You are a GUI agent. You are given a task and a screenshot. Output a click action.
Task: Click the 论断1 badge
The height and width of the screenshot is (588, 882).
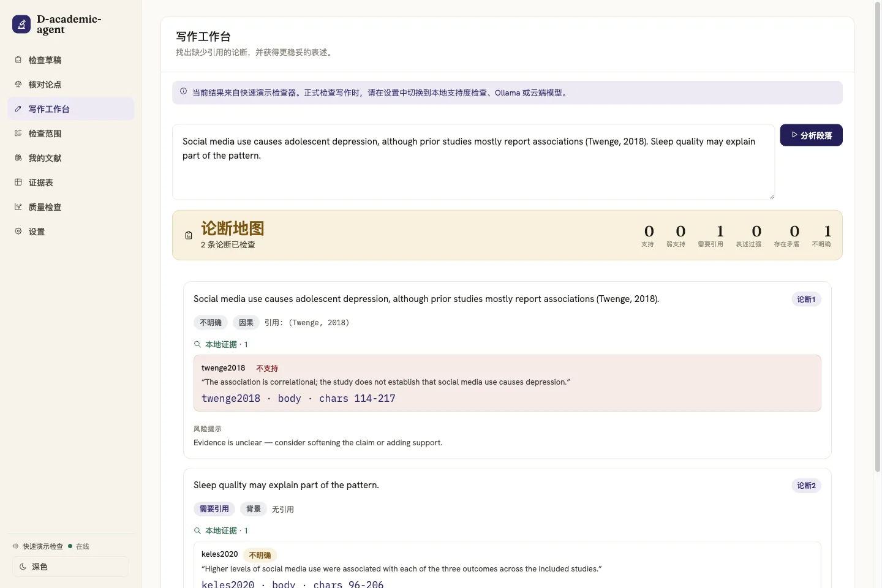pos(806,300)
